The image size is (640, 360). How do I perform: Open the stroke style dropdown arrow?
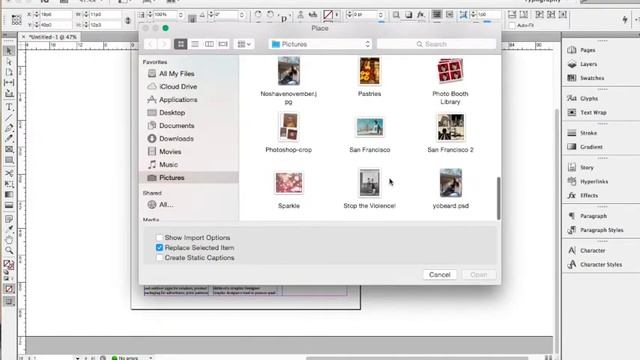(x=337, y=15)
